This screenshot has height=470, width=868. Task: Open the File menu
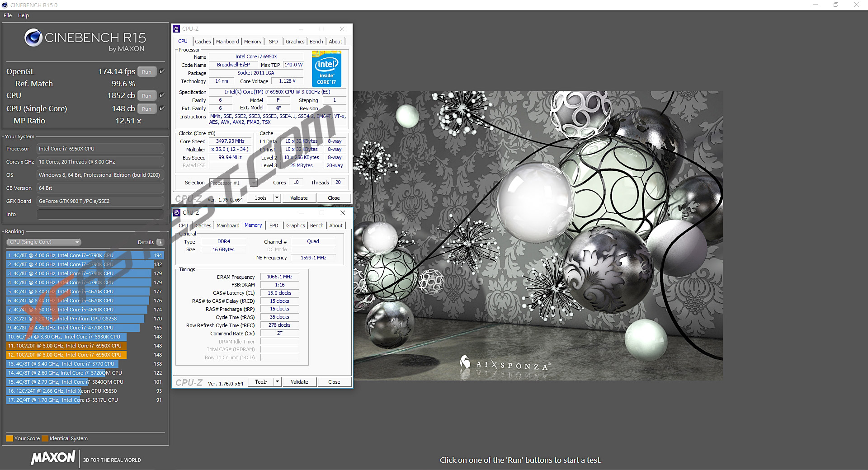point(8,15)
